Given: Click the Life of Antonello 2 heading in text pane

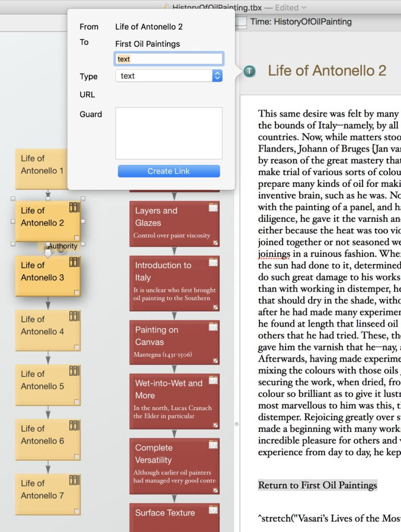Looking at the screenshot, I should click(327, 70).
